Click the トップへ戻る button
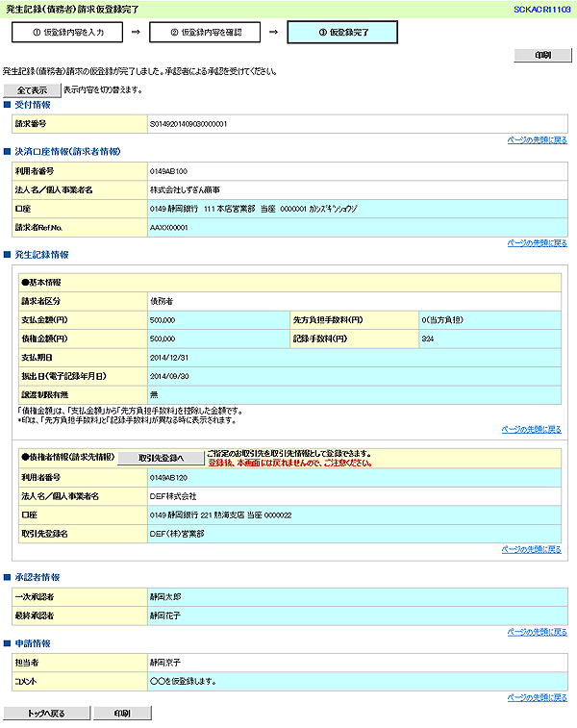This screenshot has width=577, height=728. pos(46,714)
